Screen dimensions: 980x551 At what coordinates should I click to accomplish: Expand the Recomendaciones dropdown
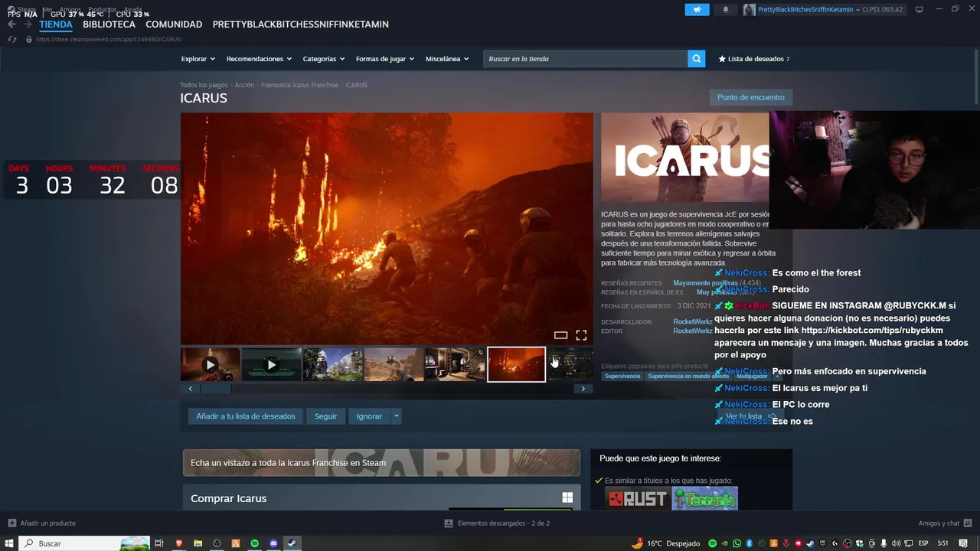259,59
